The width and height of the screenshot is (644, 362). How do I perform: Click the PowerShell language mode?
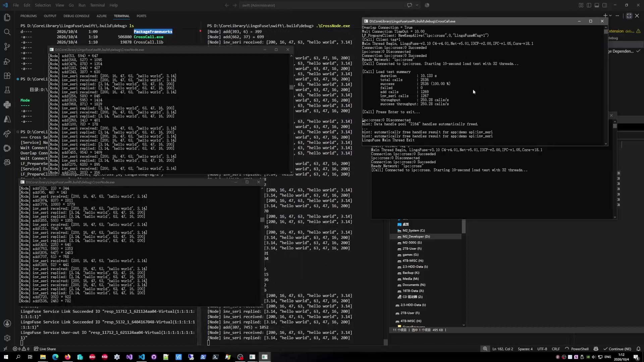tap(580, 349)
